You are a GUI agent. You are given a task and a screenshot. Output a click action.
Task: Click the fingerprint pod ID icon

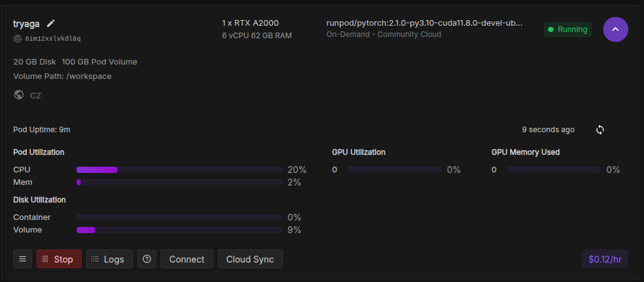tap(18, 38)
